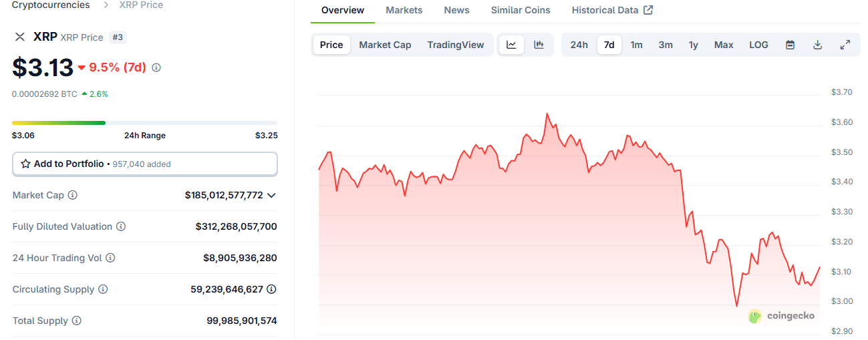
Task: Download chart data with download icon
Action: 817,45
